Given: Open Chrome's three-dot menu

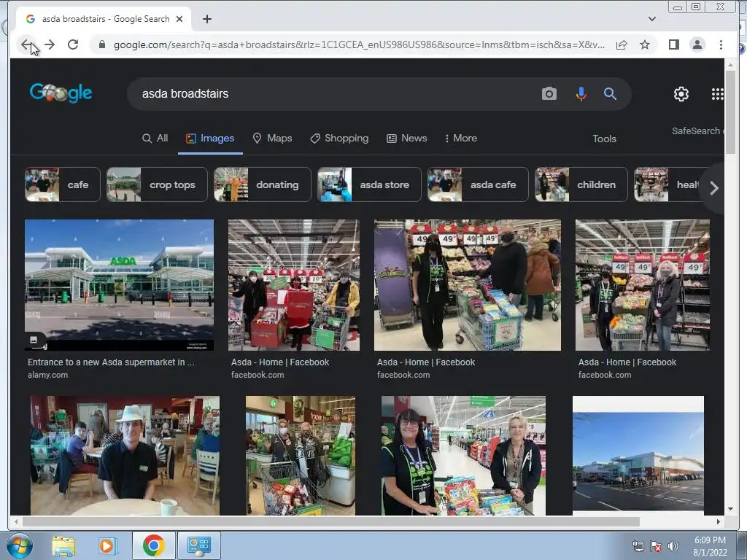Looking at the screenshot, I should [721, 44].
